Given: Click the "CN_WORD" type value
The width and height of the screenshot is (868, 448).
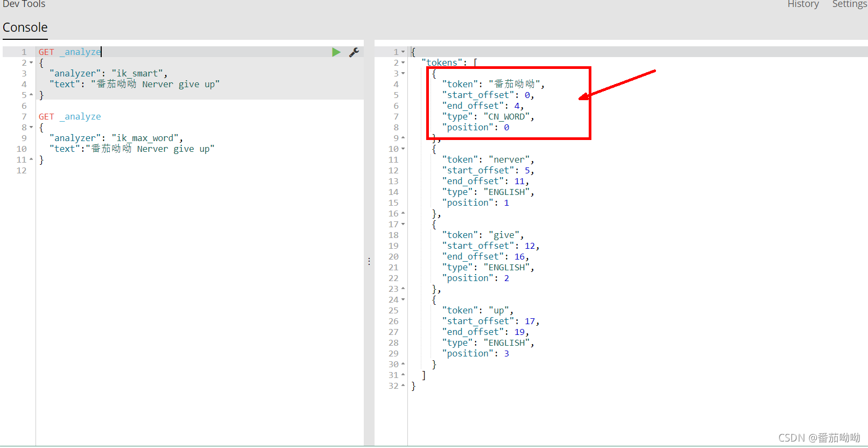Looking at the screenshot, I should pyautogui.click(x=506, y=117).
